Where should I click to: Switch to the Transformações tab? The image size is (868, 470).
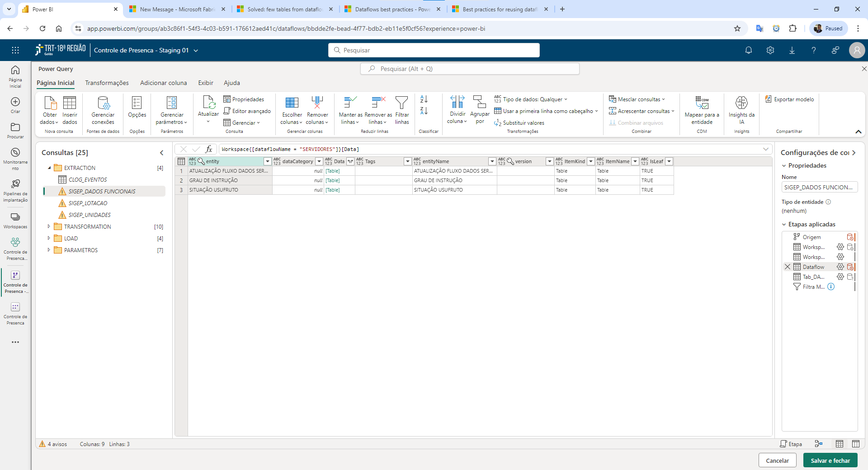click(107, 83)
